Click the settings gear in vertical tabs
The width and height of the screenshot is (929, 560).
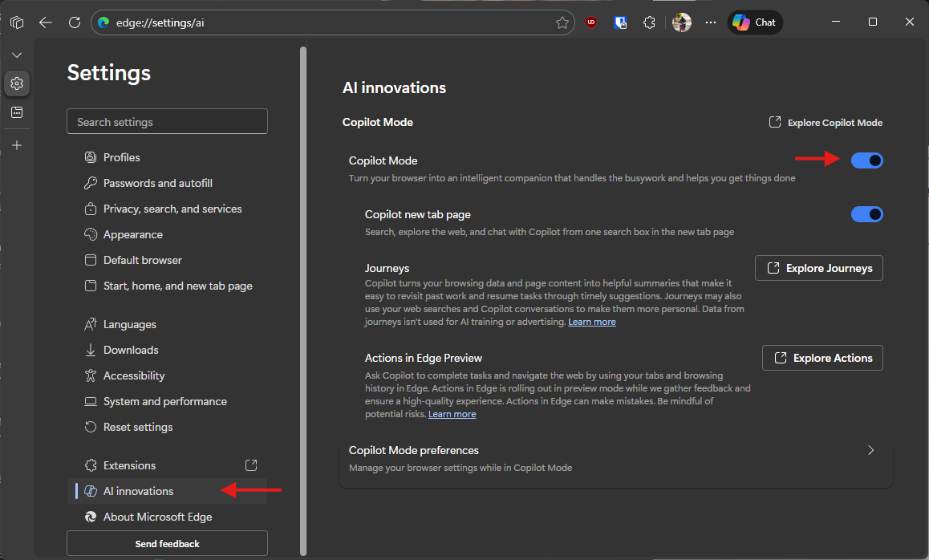pyautogui.click(x=17, y=83)
